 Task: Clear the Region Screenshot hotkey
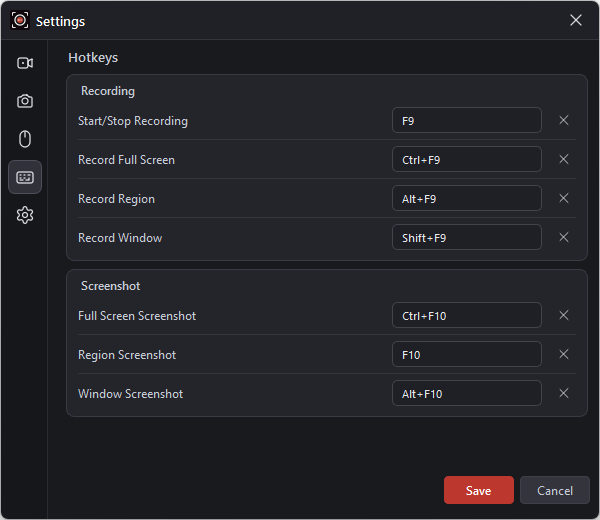coord(564,354)
